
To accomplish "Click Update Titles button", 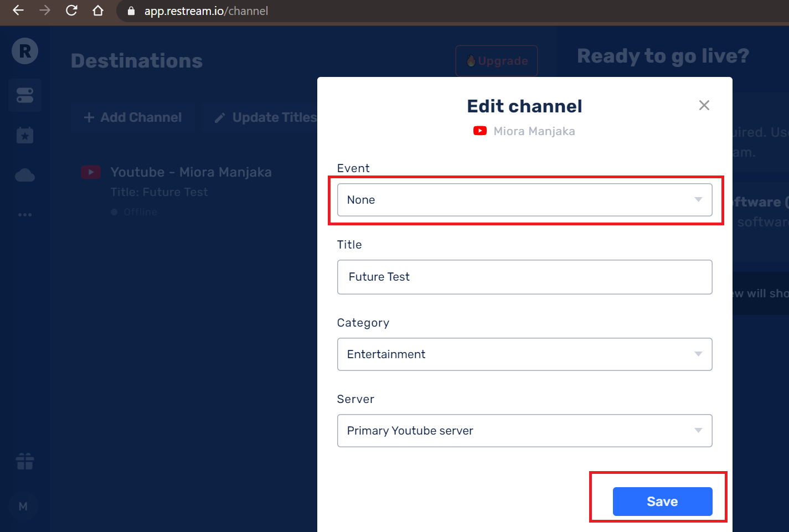I will point(266,117).
